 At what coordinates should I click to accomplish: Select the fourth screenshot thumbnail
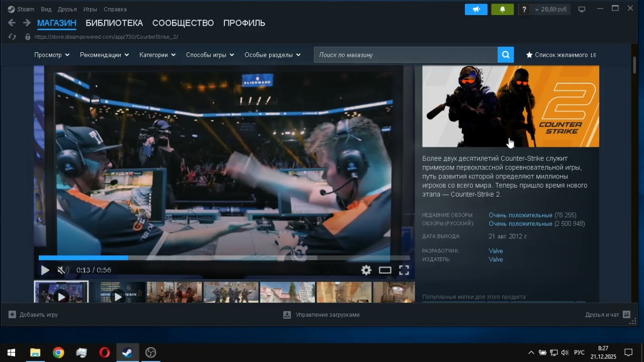[231, 292]
